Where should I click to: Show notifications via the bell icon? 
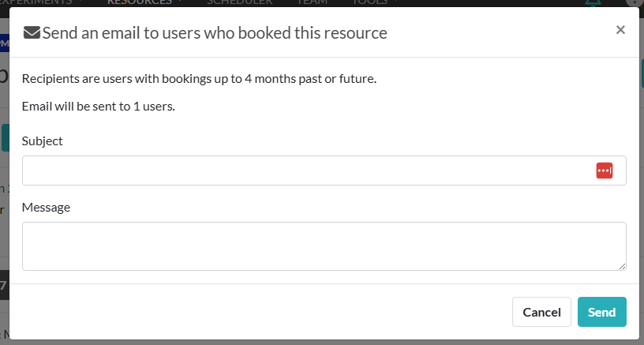click(x=593, y=3)
